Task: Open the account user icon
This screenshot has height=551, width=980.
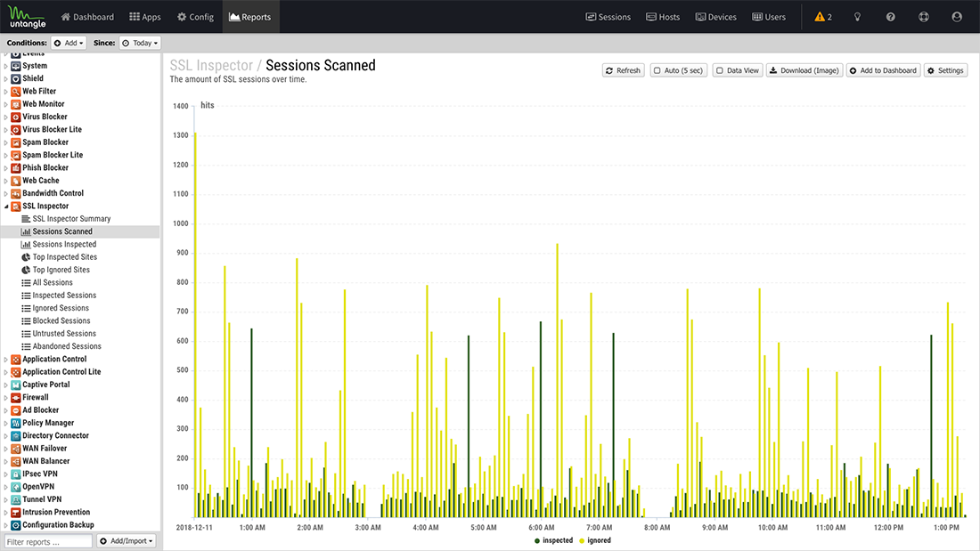Action: [957, 17]
